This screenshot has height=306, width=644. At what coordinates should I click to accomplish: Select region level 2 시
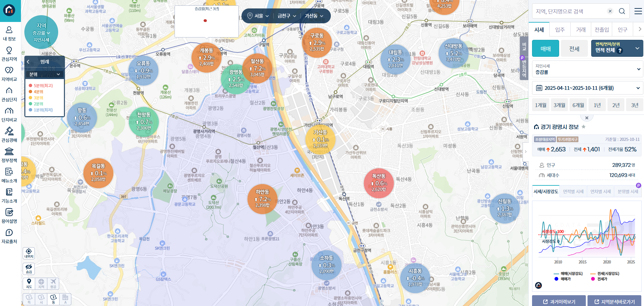click(41, 299)
